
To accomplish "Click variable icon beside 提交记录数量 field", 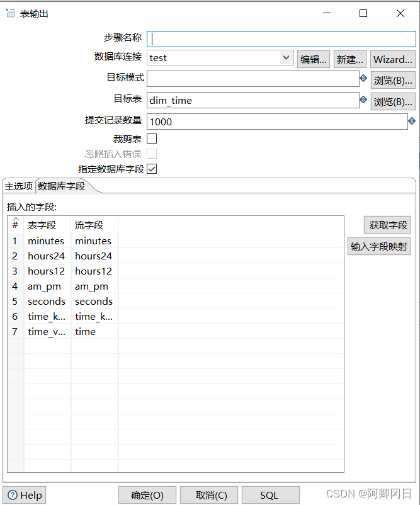I will point(412,121).
